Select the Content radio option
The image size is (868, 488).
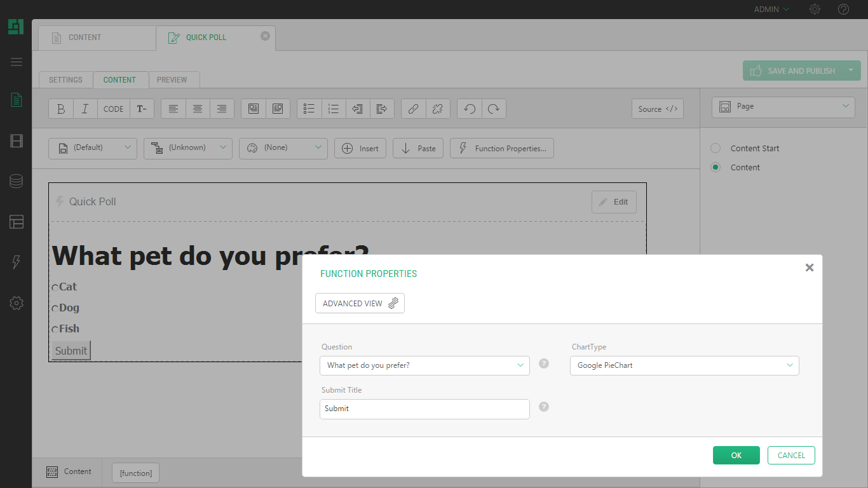[715, 167]
